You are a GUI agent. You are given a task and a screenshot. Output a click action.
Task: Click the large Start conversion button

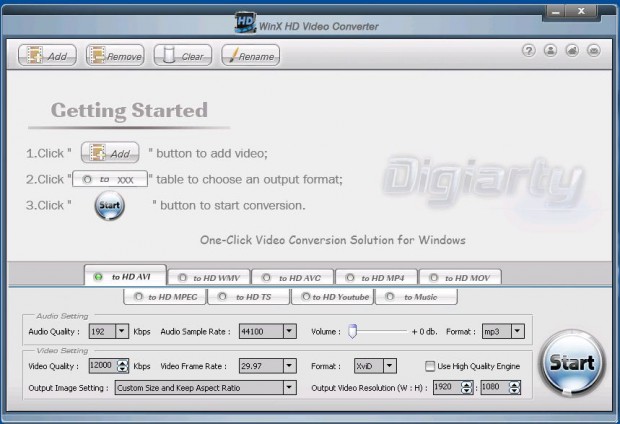pos(572,362)
